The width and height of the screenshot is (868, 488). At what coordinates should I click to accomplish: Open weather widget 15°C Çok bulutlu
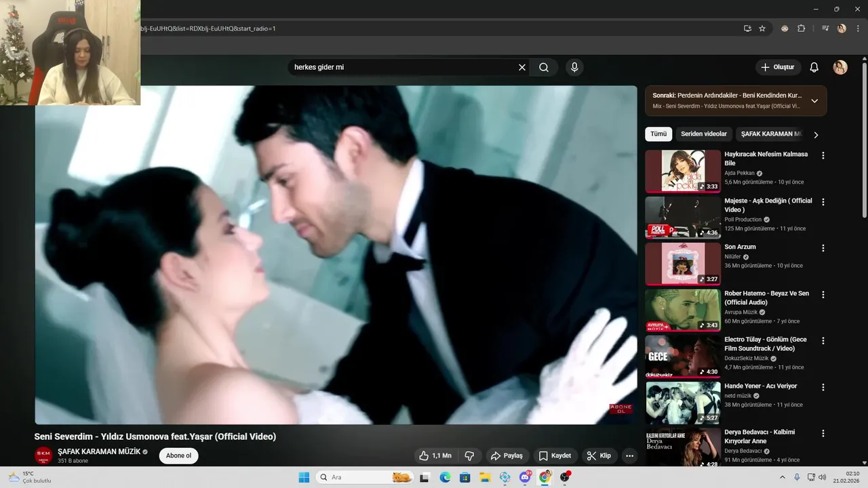coord(28,477)
